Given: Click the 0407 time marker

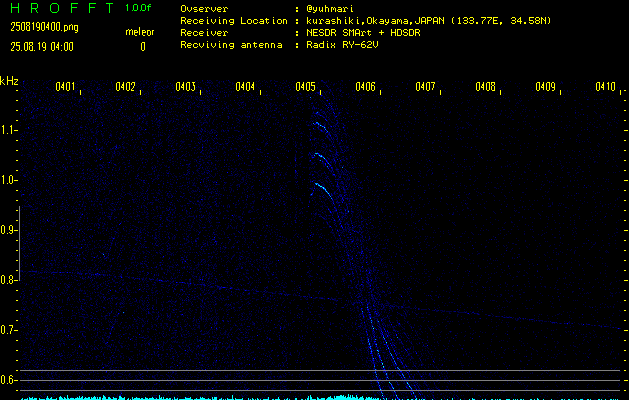Looking at the screenshot, I should click(425, 87).
